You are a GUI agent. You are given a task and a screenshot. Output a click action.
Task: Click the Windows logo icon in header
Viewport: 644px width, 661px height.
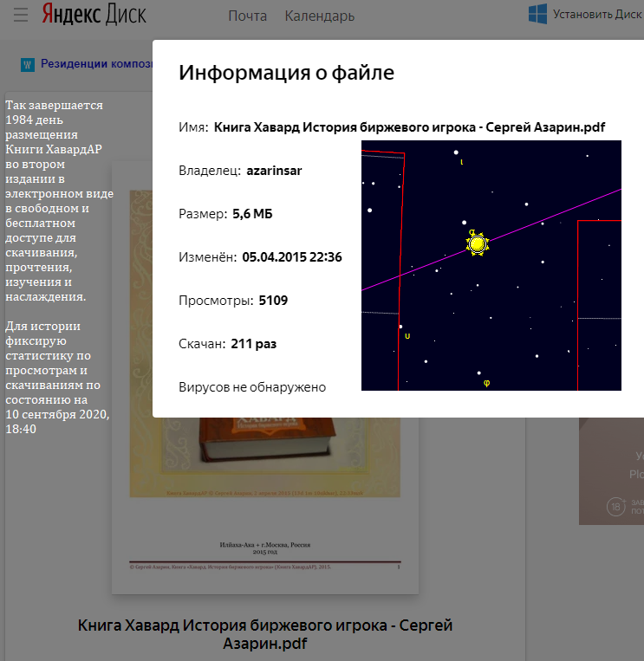point(537,14)
